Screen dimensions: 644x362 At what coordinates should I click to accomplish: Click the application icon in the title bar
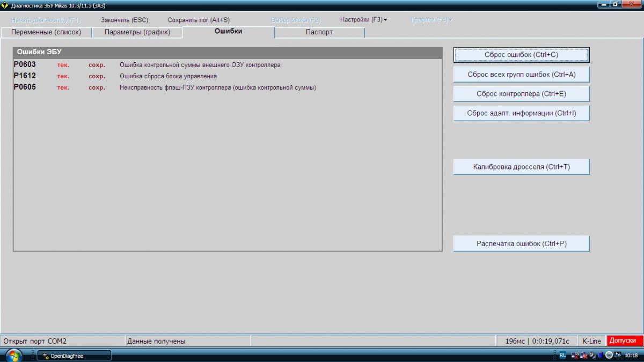pyautogui.click(x=5, y=5)
